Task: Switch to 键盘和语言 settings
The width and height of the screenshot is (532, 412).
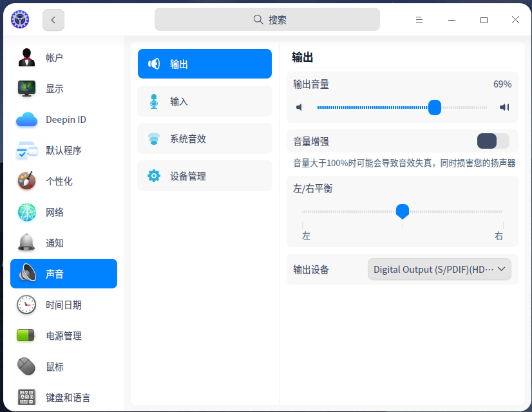Action: 26,397
